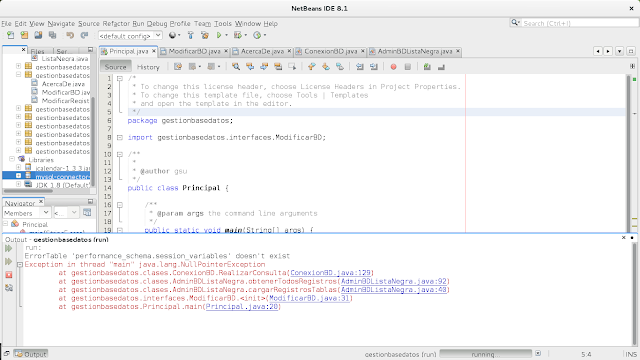Open the File menu
The width and height of the screenshot is (640, 360).
coord(6,23)
